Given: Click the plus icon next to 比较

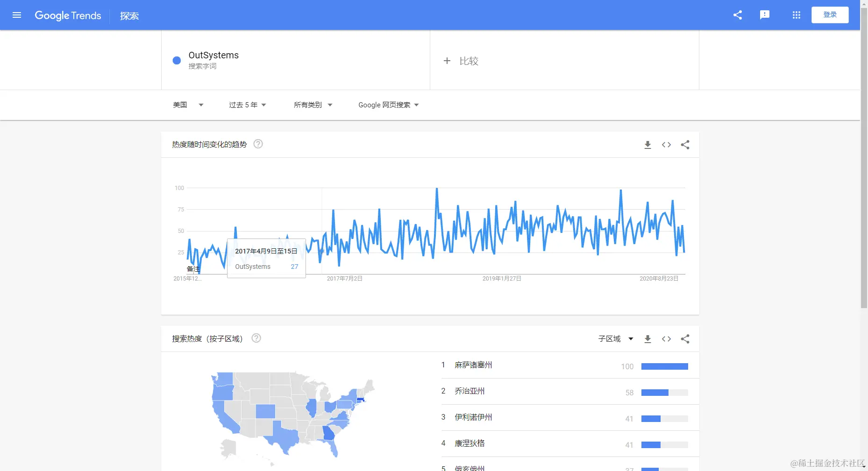Looking at the screenshot, I should [447, 61].
